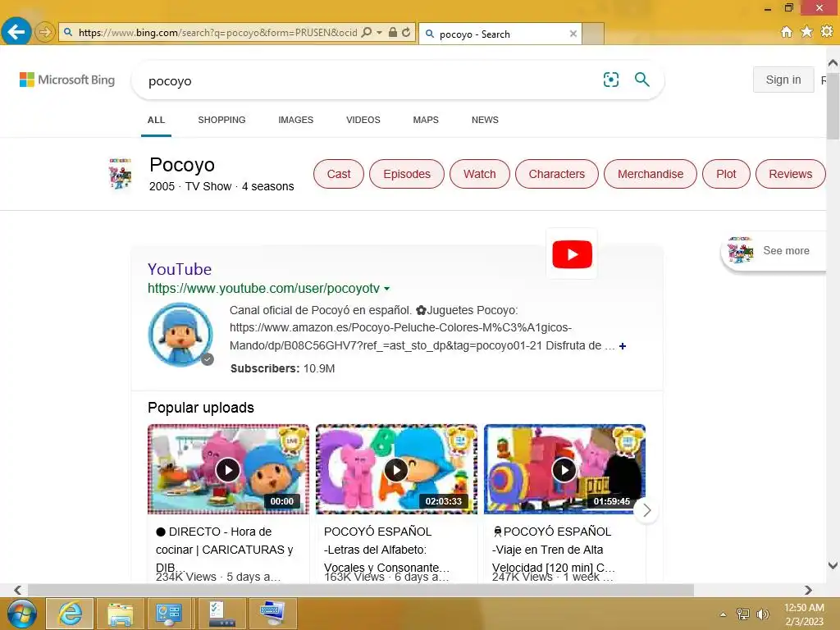The width and height of the screenshot is (840, 630).
Task: Play the DIRECTO Hora de cocinar video
Action: pos(228,470)
